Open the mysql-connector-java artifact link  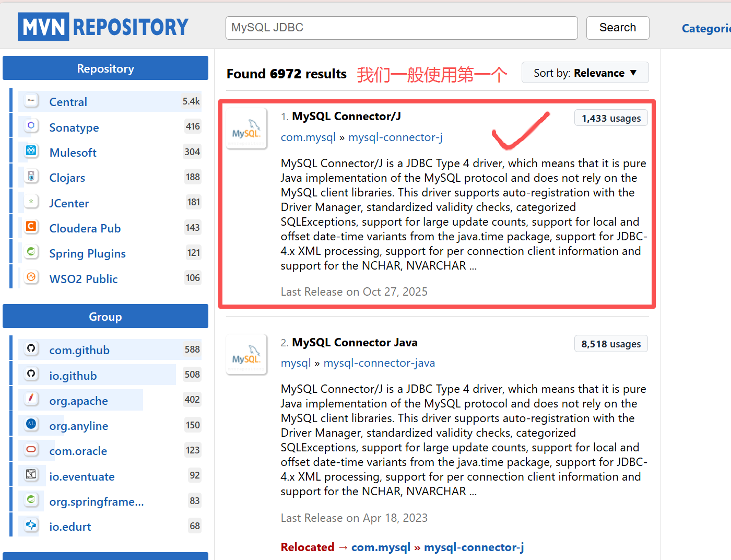tap(379, 363)
